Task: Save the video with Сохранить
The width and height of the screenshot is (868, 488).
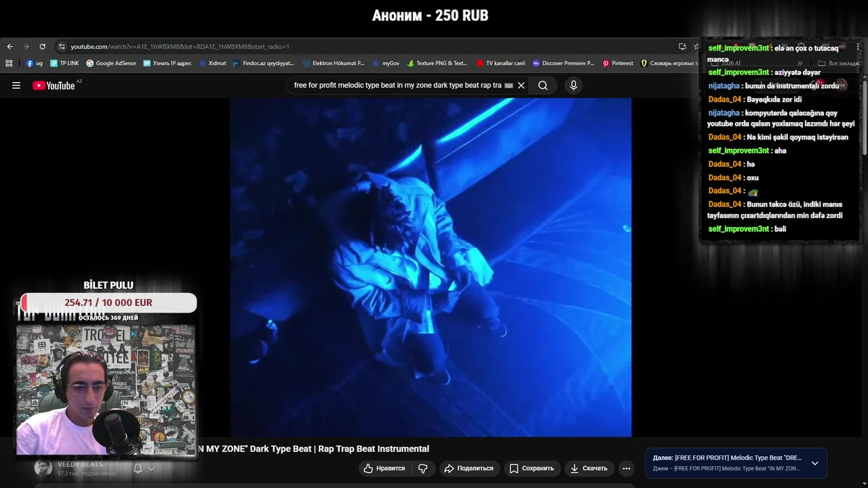Action: [532, 468]
